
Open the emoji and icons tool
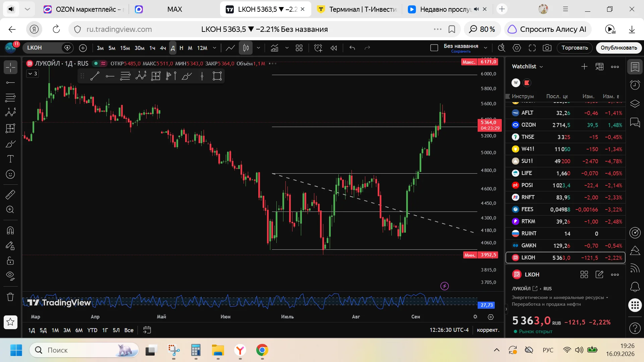click(10, 174)
